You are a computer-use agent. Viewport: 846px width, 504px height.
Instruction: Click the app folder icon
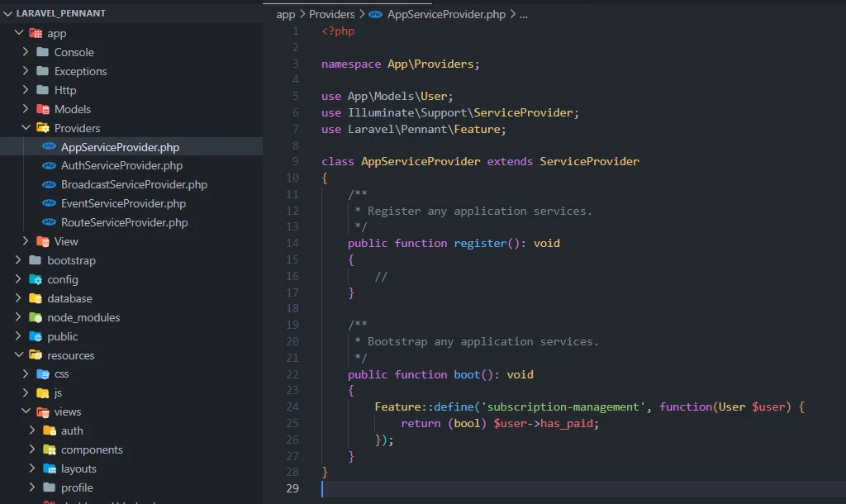point(36,33)
